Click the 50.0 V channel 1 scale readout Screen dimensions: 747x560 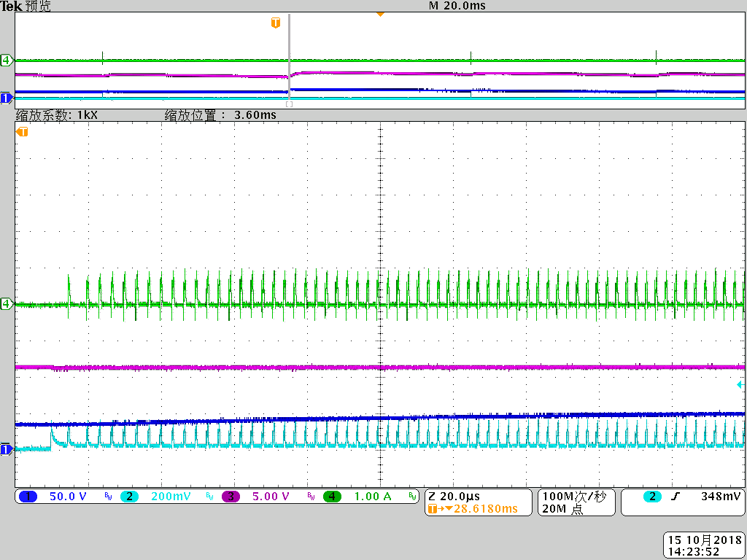click(68, 496)
